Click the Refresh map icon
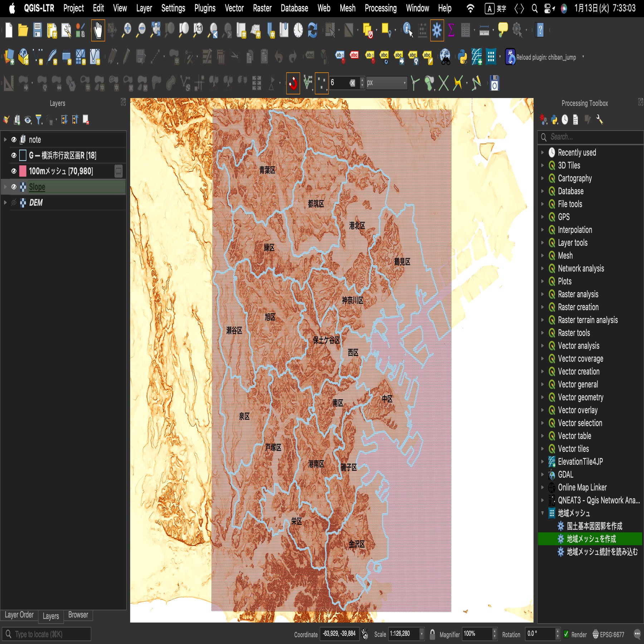The width and height of the screenshot is (644, 644). (x=312, y=30)
